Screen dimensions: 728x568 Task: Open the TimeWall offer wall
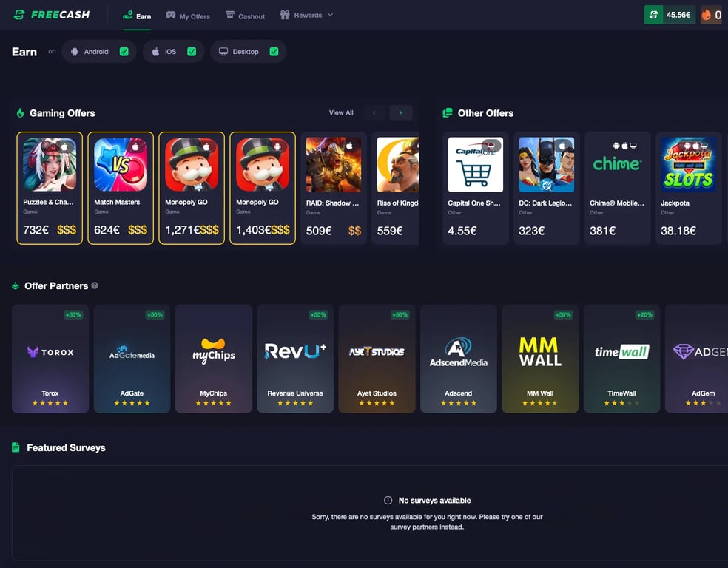[621, 359]
